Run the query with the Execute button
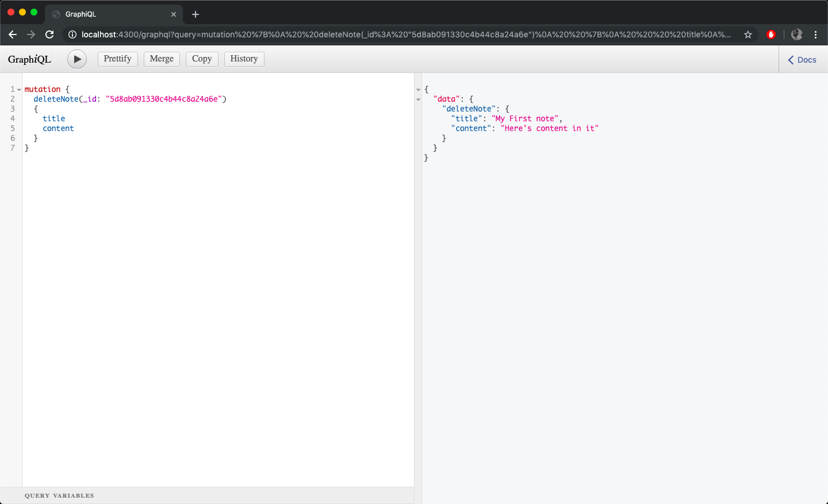 [x=77, y=59]
